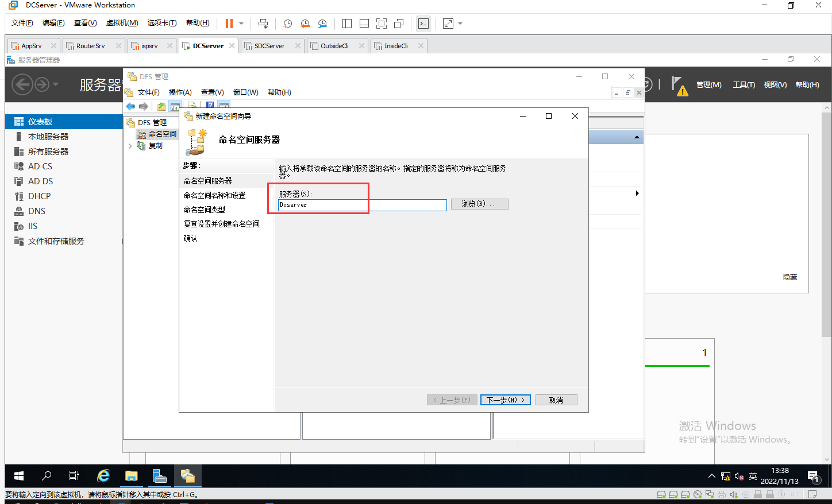Collapse the DFS actions pane section arrow
The image size is (832, 504).
[x=637, y=137]
